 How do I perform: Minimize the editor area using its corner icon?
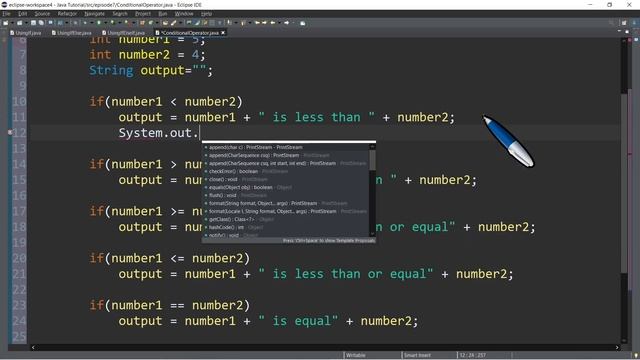[619, 31]
